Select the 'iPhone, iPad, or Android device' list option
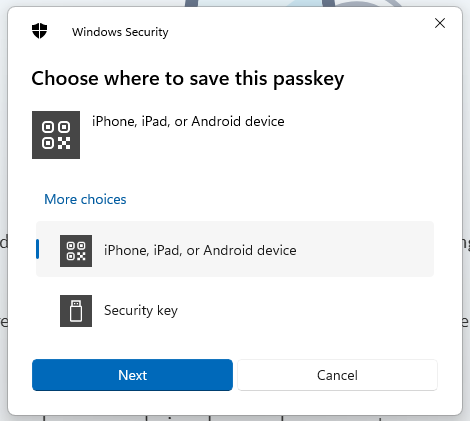The width and height of the screenshot is (470, 421). pos(235,249)
